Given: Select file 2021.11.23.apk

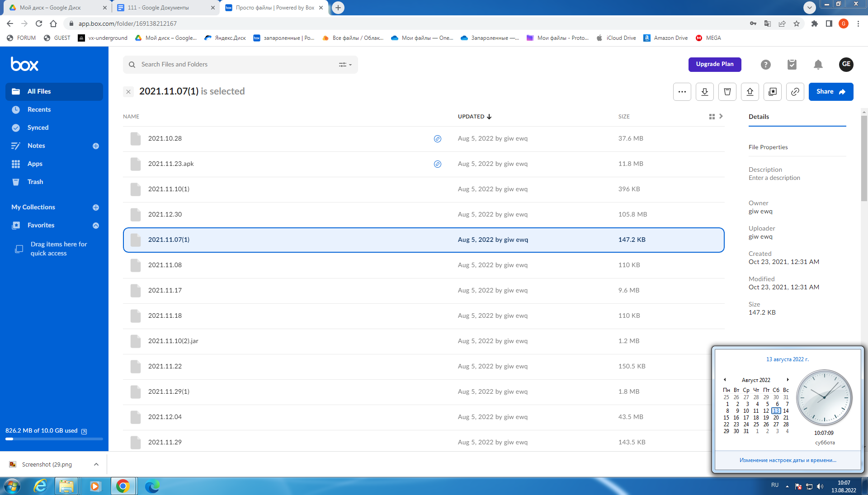Looking at the screenshot, I should (x=424, y=164).
